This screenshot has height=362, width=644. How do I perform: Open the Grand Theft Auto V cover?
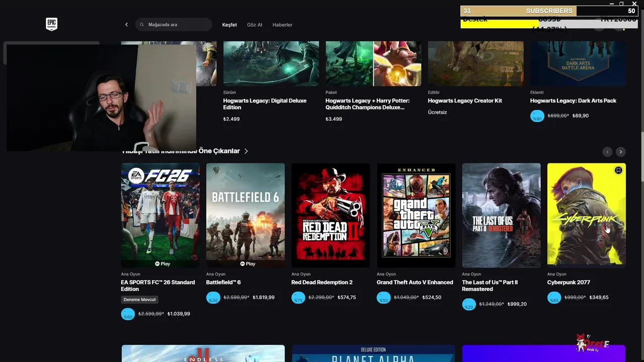(416, 215)
